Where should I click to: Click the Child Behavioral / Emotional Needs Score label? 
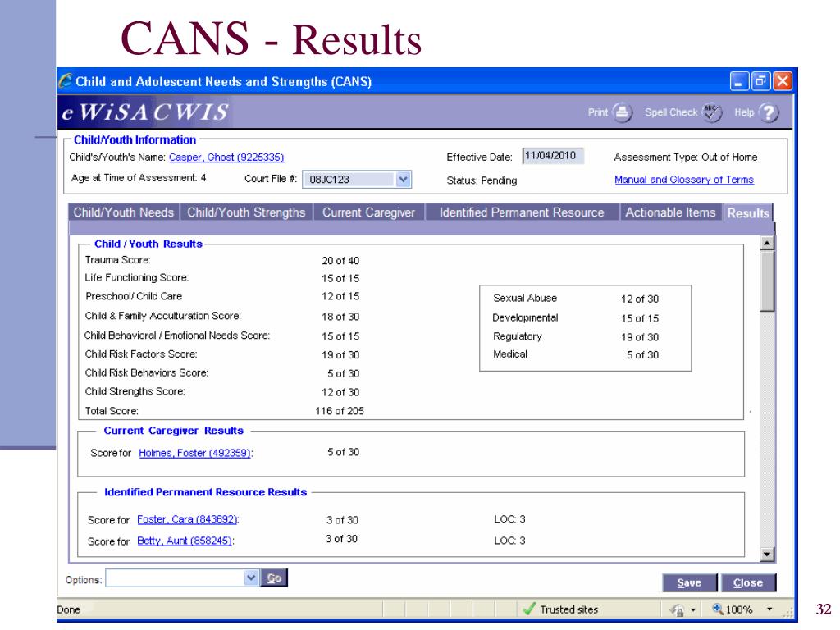(177, 336)
